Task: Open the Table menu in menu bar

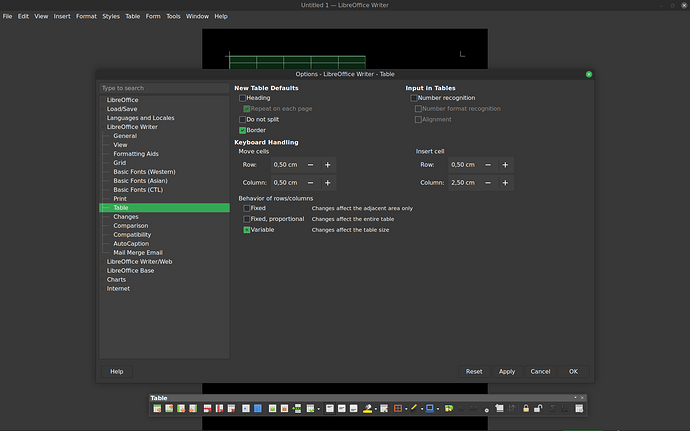Action: [x=132, y=16]
